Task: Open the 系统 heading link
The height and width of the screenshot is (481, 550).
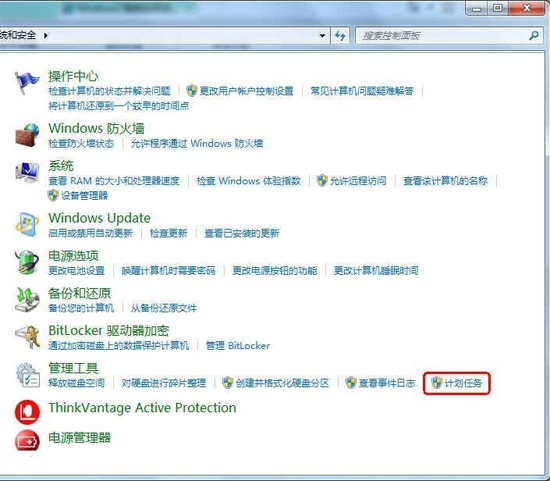Action: 61,166
